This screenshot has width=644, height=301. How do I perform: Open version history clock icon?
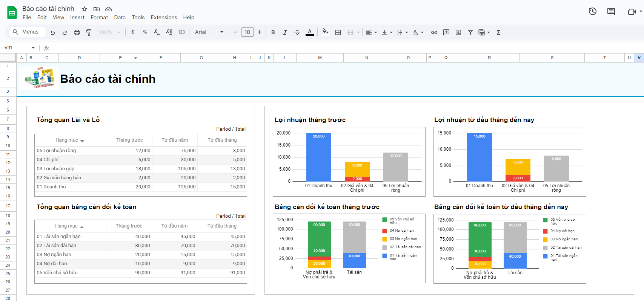[x=592, y=11]
